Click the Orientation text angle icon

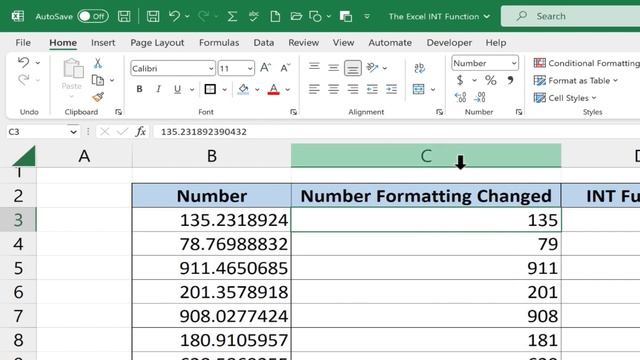click(x=372, y=67)
